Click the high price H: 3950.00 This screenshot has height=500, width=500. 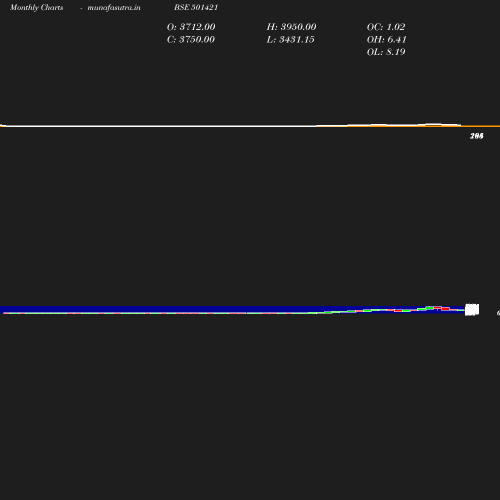pyautogui.click(x=291, y=27)
